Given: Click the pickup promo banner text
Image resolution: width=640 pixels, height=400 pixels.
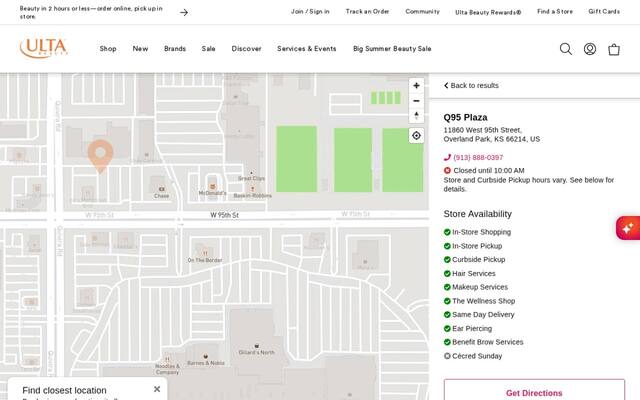Looking at the screenshot, I should pyautogui.click(x=91, y=12).
